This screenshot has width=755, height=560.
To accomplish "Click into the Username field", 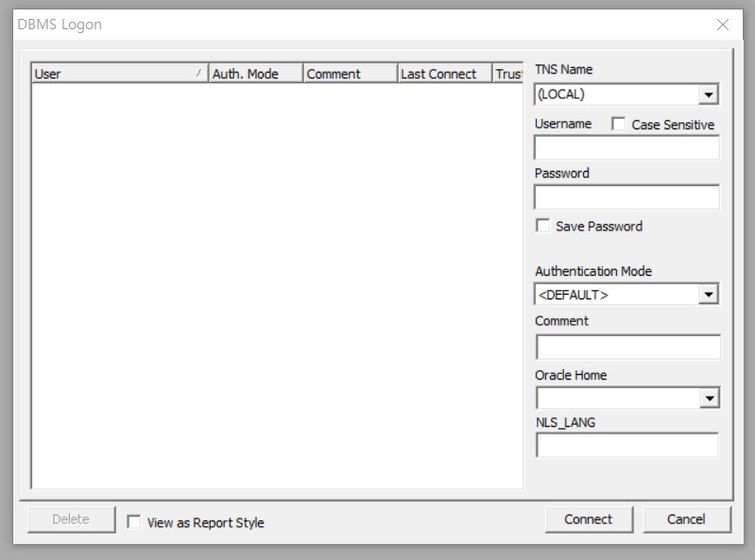I will (x=626, y=148).
